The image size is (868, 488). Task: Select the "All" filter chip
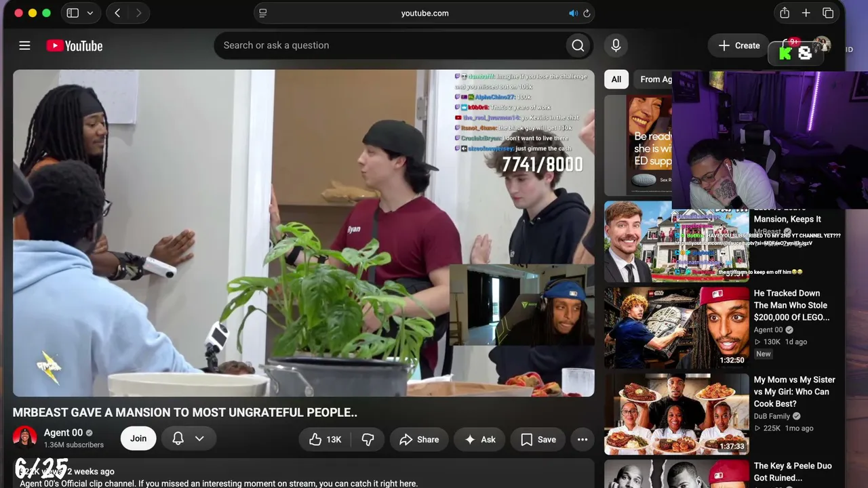[616, 79]
